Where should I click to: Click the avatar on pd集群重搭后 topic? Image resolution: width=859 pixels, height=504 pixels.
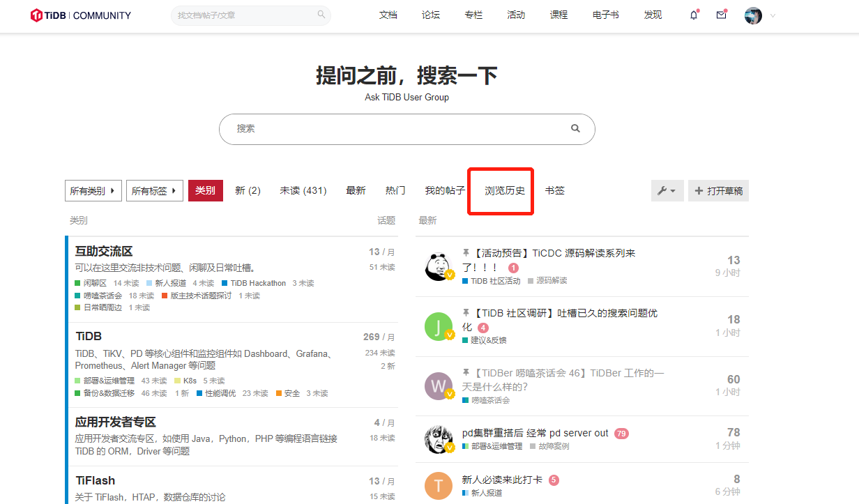coord(439,440)
